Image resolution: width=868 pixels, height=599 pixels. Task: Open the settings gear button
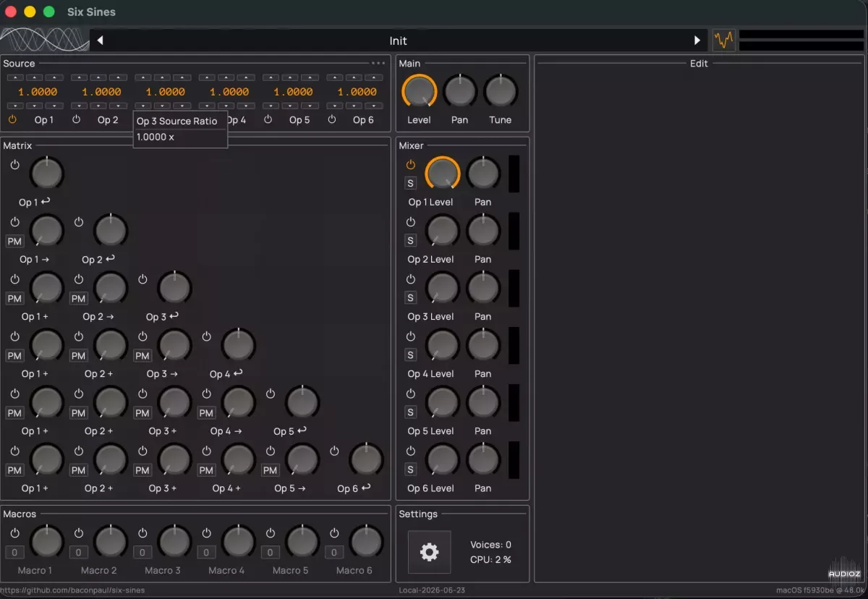click(x=429, y=552)
